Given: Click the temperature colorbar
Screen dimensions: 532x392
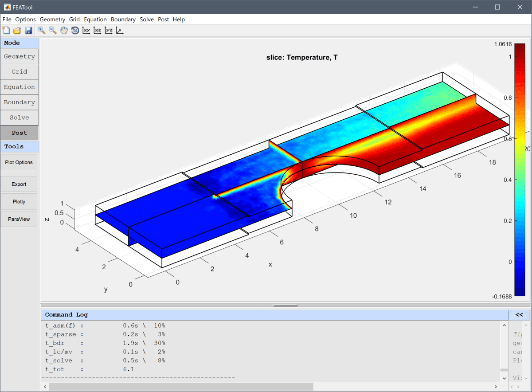Looking at the screenshot, I should pos(520,170).
